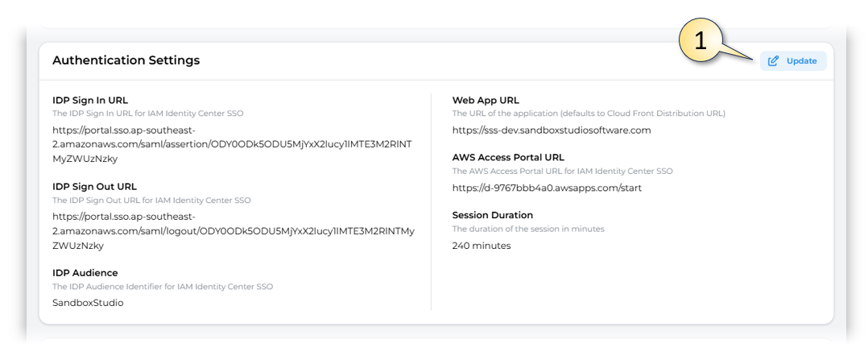Select the 240 minutes value
This screenshot has height=360, width=868.
482,246
